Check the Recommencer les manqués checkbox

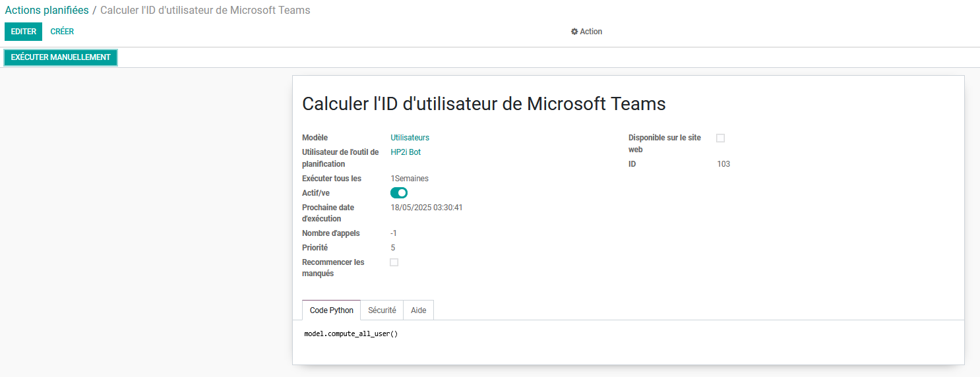(x=394, y=262)
